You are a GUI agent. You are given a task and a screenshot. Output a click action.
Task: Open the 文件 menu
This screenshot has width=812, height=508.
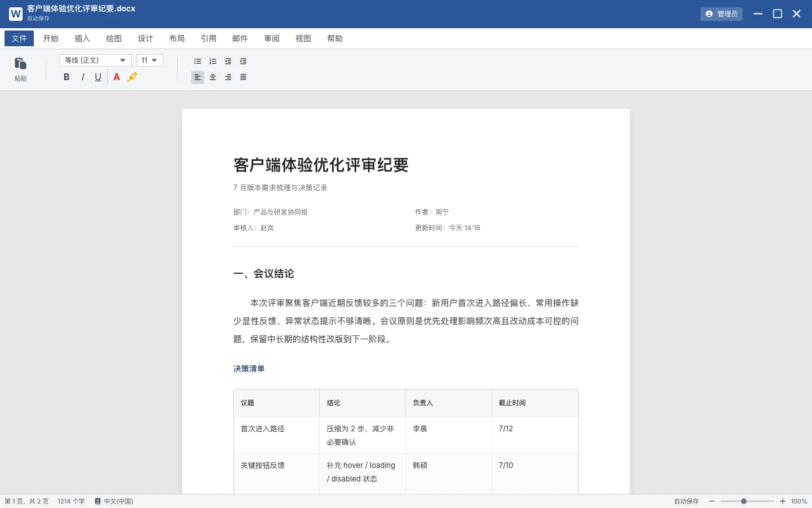tap(19, 38)
